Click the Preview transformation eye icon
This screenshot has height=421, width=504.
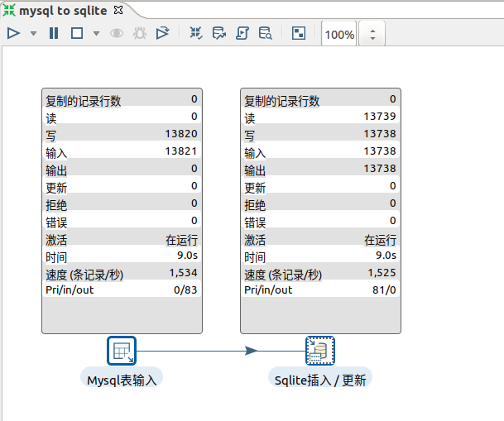(x=117, y=34)
